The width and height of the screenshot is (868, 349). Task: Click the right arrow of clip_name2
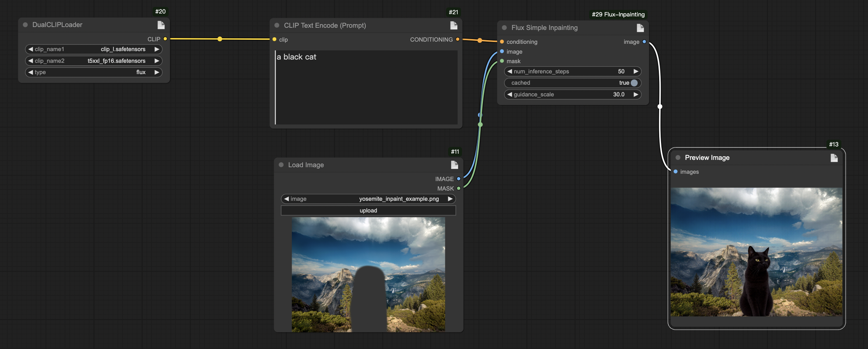(157, 61)
